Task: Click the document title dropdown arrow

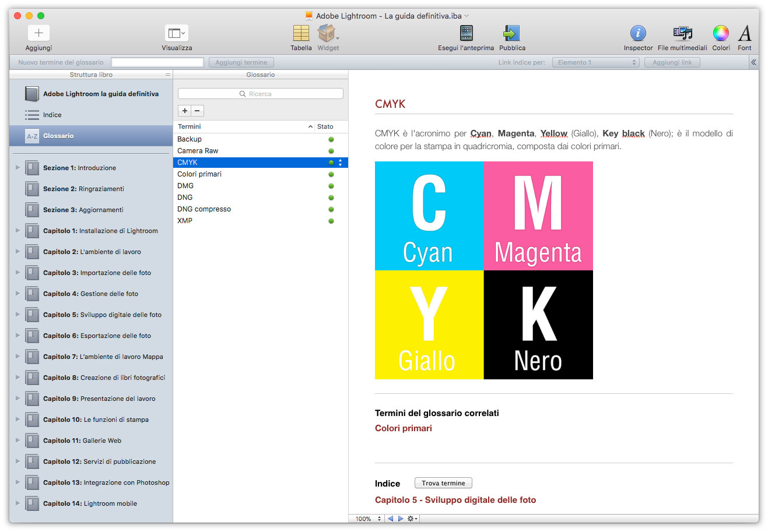Action: coord(467,16)
